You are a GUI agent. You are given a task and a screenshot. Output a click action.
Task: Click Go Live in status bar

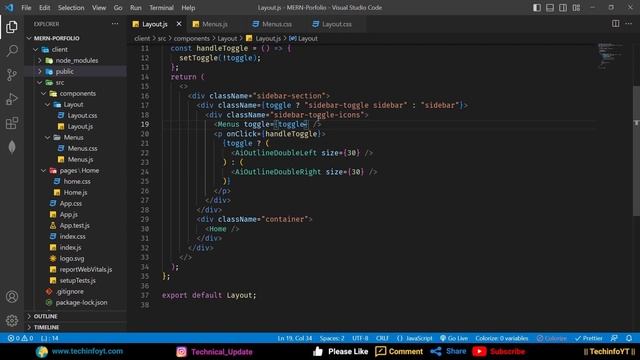(454, 338)
